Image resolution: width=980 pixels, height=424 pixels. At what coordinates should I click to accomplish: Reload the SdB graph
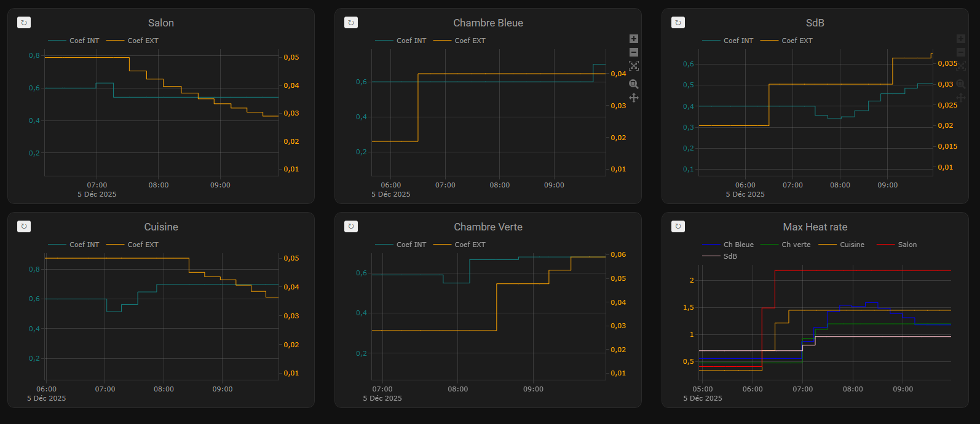pyautogui.click(x=678, y=23)
